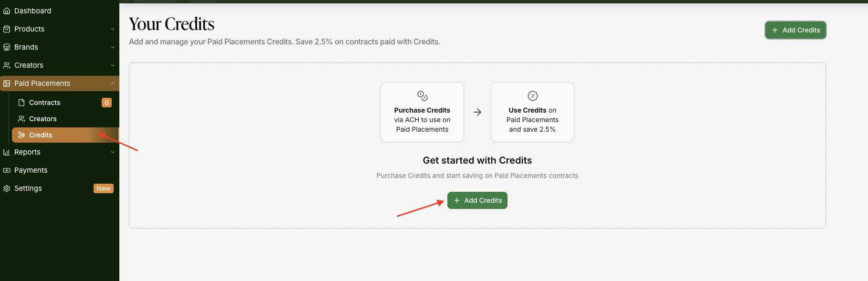Expand the Products submenu chevron
The width and height of the screenshot is (868, 281).
click(x=113, y=29)
